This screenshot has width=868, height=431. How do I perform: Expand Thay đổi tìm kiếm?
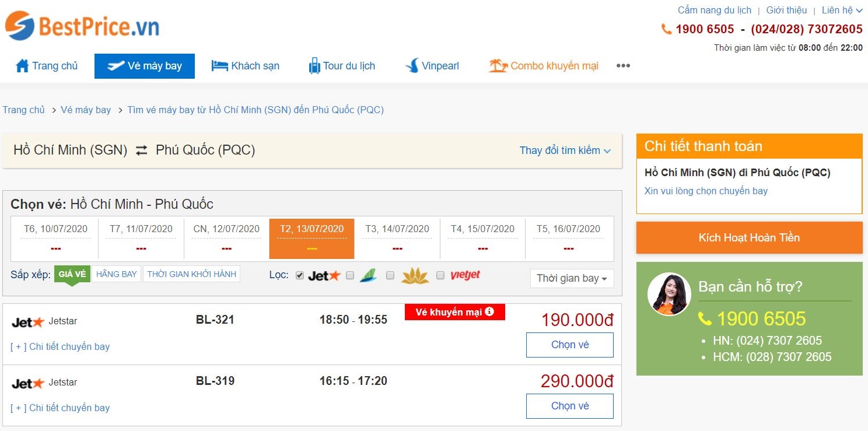[565, 150]
